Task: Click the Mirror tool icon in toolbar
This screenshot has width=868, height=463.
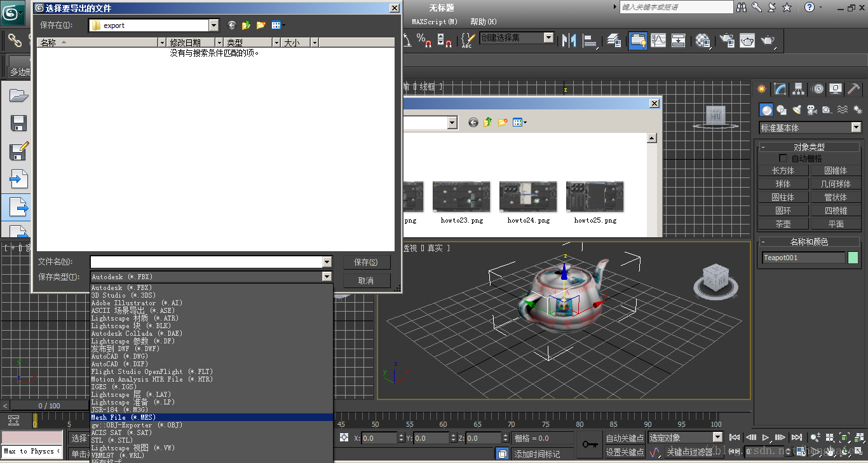Action: pos(569,41)
